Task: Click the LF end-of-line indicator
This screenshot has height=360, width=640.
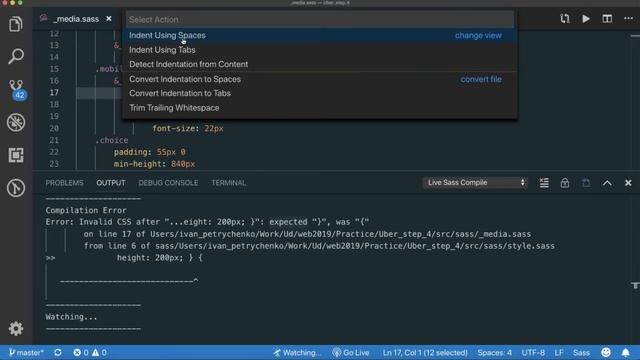Action: coord(559,352)
